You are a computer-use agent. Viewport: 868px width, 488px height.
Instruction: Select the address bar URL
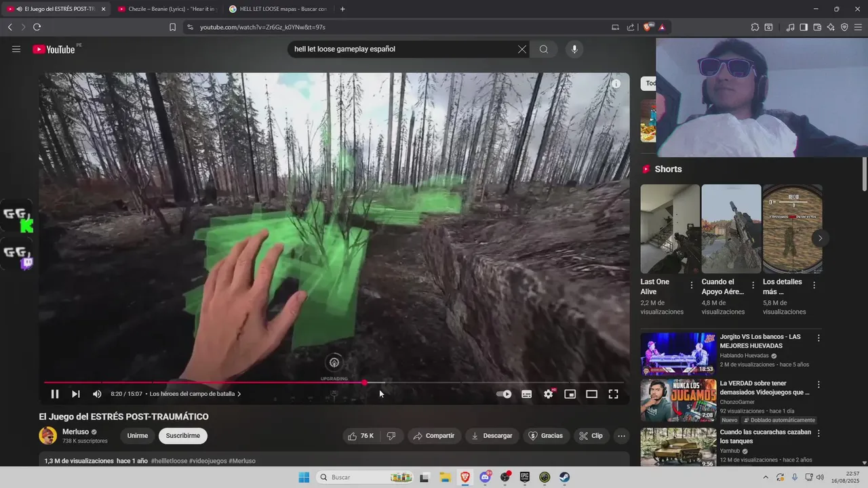(262, 27)
